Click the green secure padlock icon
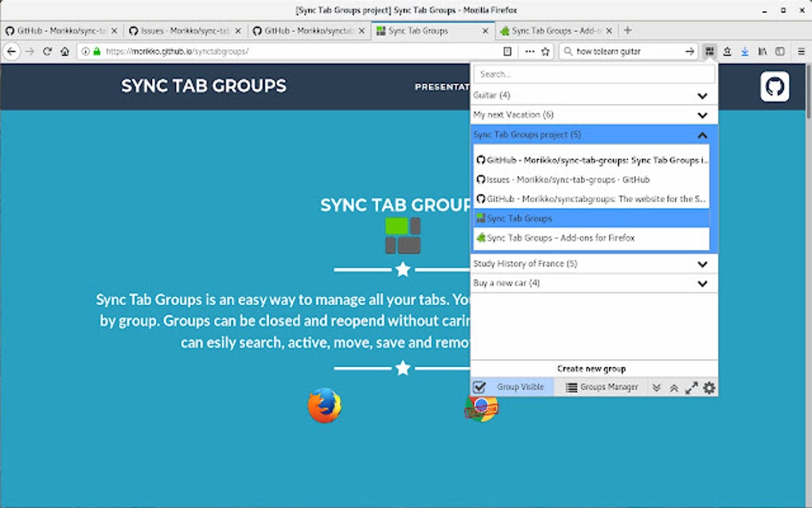Screen dimensions: 812x508 click(x=97, y=51)
